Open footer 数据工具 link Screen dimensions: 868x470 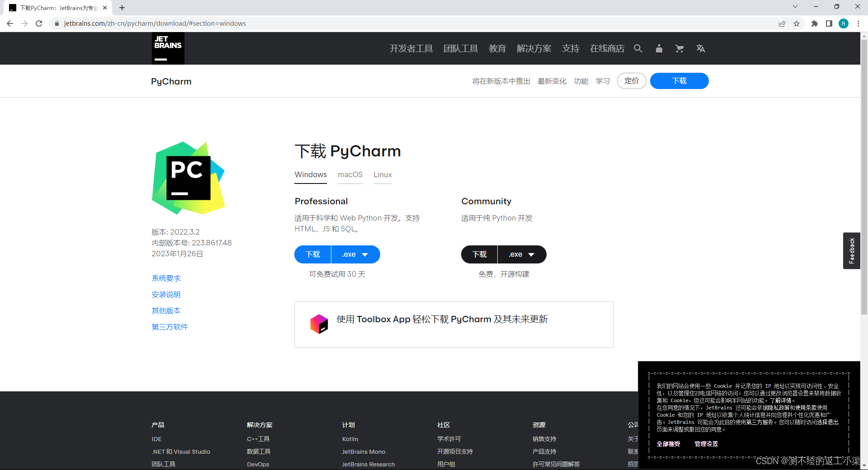click(259, 452)
